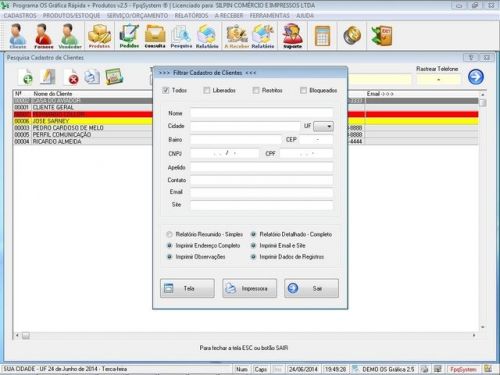Add new client with green plus icon

(x=26, y=77)
